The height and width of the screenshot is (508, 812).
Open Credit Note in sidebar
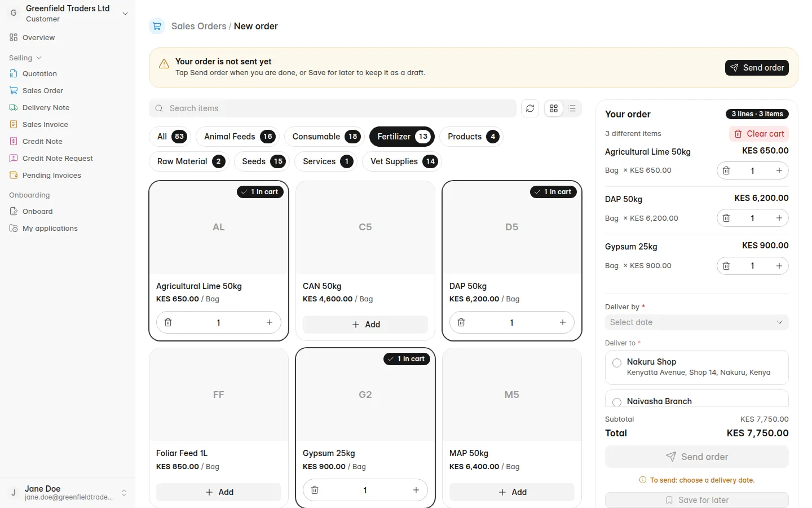(68, 142)
